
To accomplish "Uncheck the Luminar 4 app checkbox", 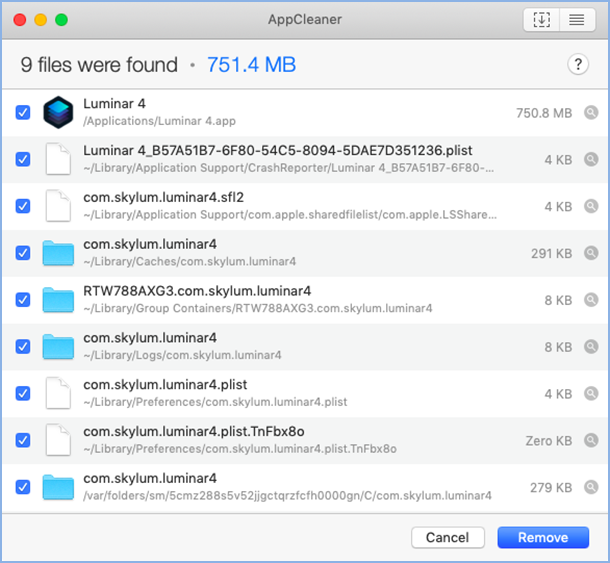I will pos(23,112).
